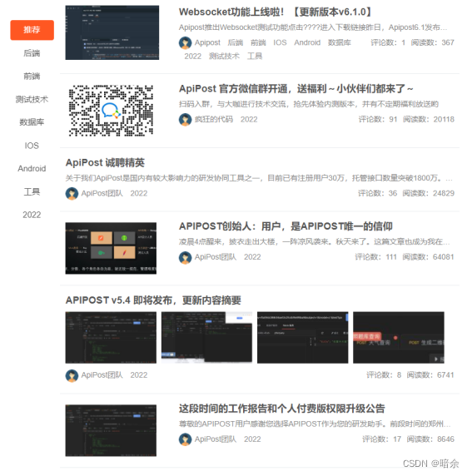Open ApiPost团队 author on APIPOST创始人 post
This screenshot has width=472, height=476.
coord(216,257)
